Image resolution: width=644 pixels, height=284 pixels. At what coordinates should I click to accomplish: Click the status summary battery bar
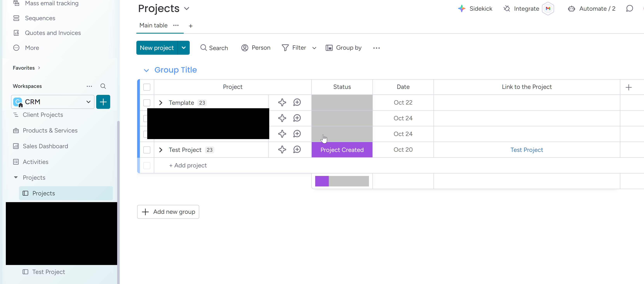click(342, 181)
